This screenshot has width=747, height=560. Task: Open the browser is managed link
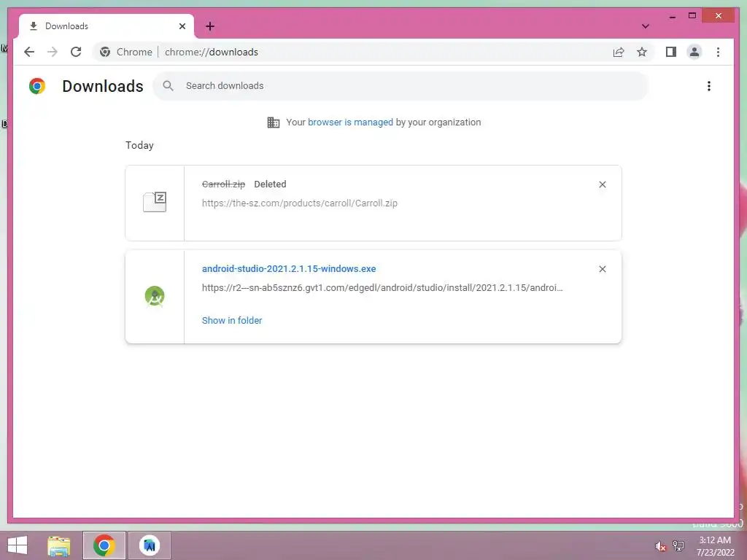point(350,122)
